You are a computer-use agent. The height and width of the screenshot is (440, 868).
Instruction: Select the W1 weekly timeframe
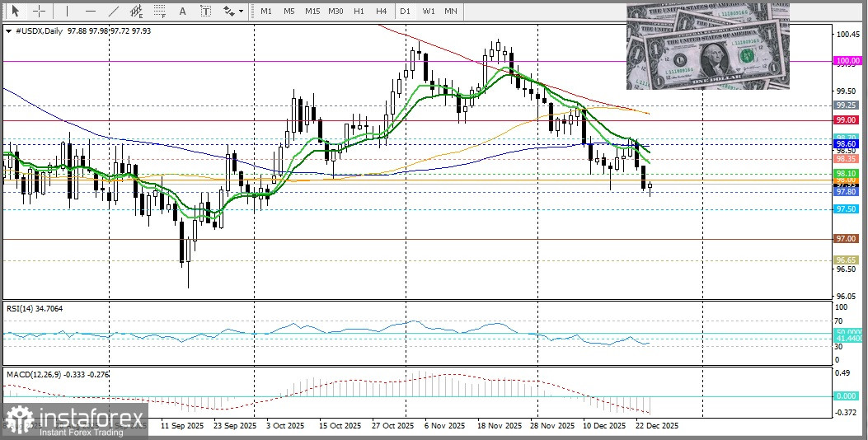pos(429,12)
